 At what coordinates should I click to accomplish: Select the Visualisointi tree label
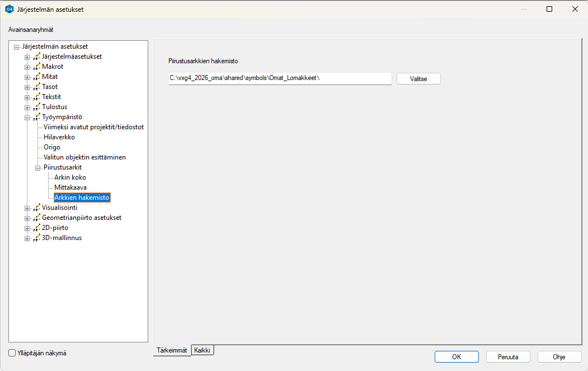(x=60, y=208)
